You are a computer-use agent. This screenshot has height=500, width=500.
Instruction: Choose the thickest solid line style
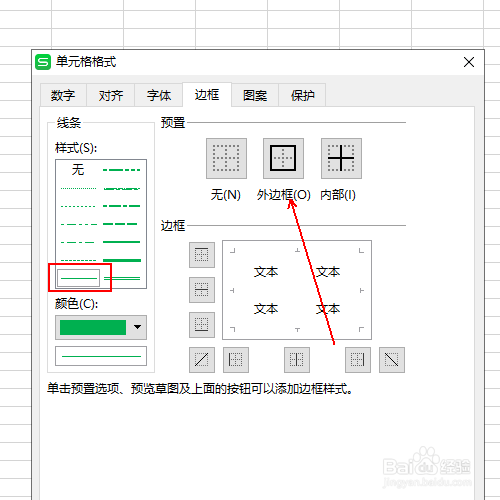click(122, 260)
